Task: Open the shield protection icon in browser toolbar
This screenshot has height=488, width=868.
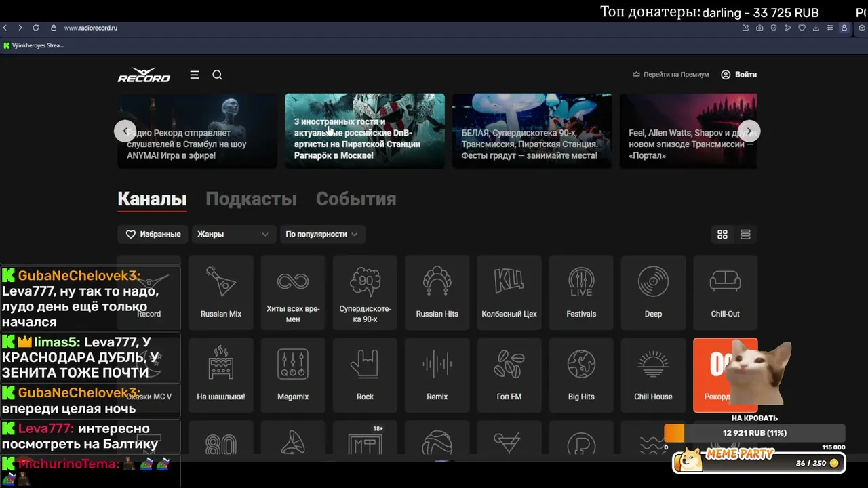Action: 774,28
